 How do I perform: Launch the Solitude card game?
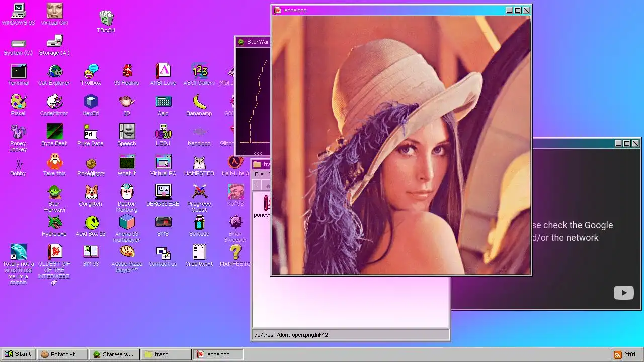tap(199, 225)
